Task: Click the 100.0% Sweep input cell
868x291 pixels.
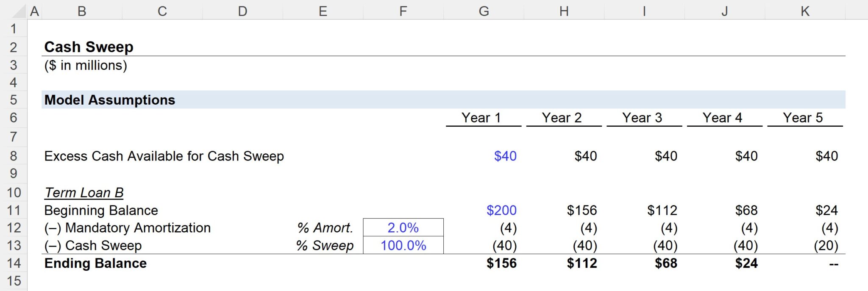Action: (403, 245)
